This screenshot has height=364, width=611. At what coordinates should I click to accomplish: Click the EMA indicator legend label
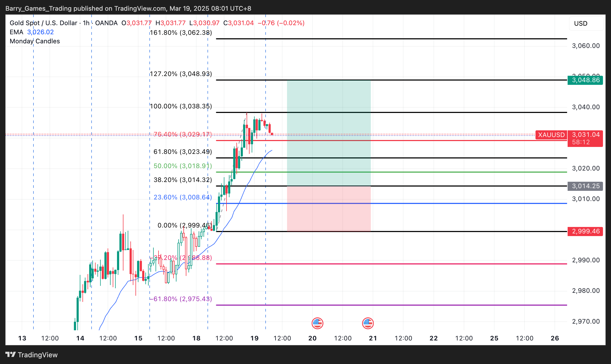coord(16,32)
